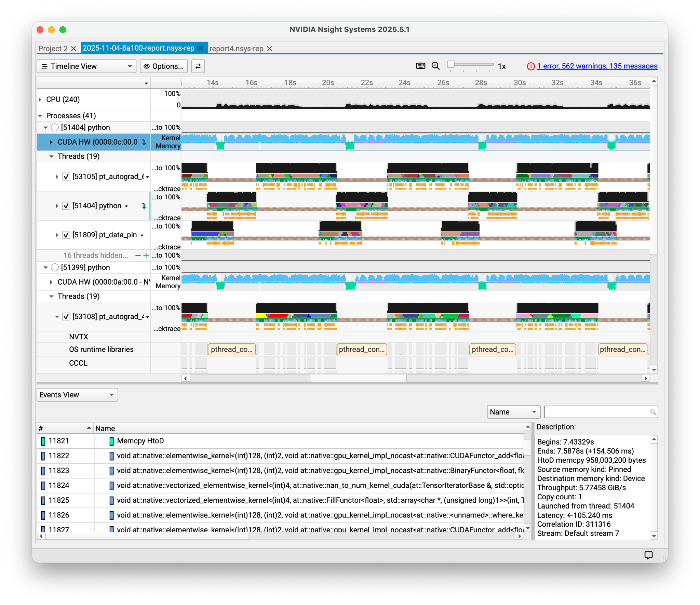The image size is (700, 605).
Task: Select event row 11823 BinaryFunctor kernel
Action: tap(280, 471)
